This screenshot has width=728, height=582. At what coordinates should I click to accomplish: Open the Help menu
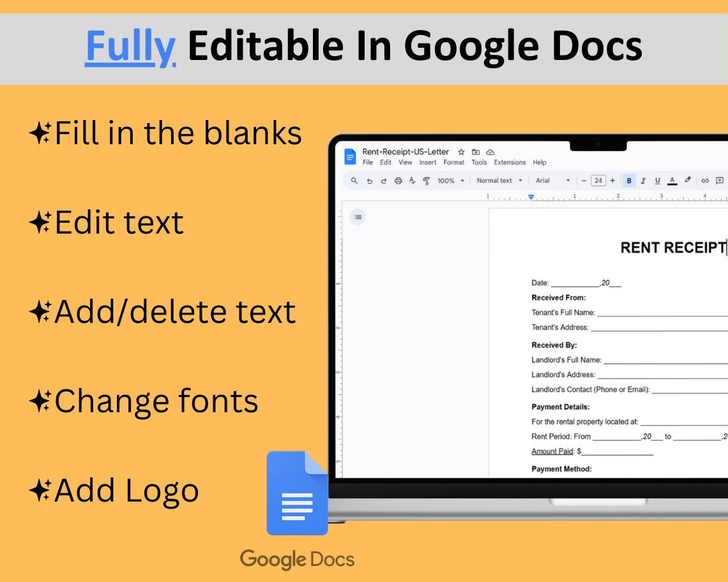coord(540,163)
